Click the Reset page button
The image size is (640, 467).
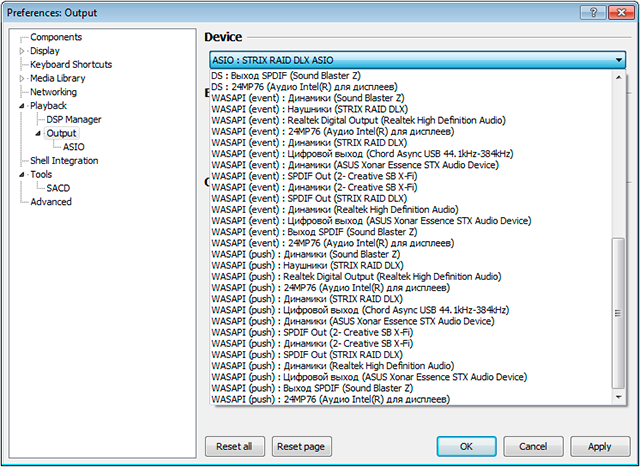click(301, 447)
